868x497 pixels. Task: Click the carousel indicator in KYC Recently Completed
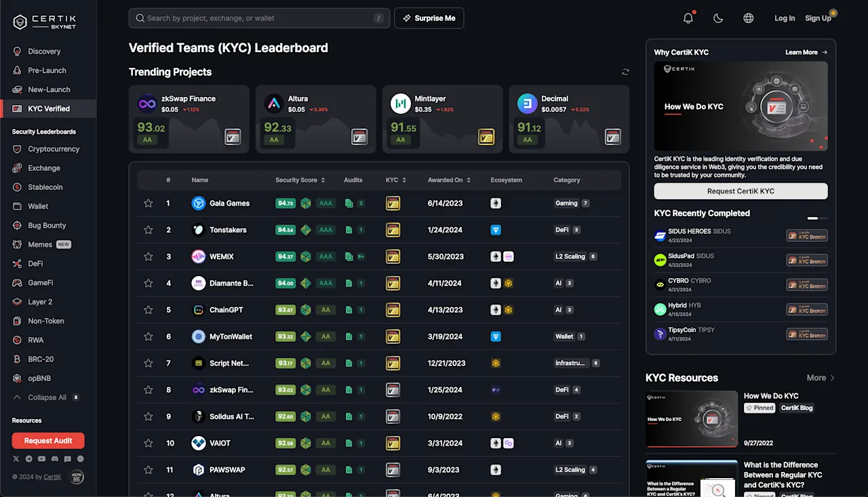point(817,218)
